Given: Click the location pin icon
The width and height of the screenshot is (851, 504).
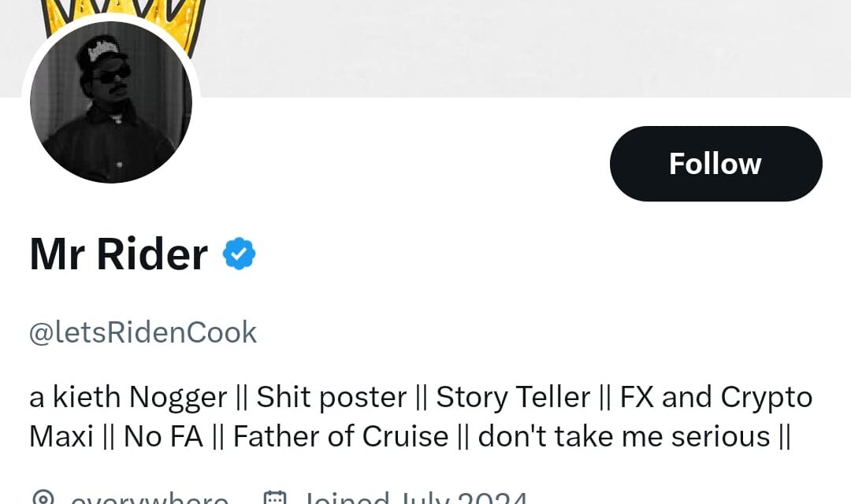Looking at the screenshot, I should coord(44,498).
